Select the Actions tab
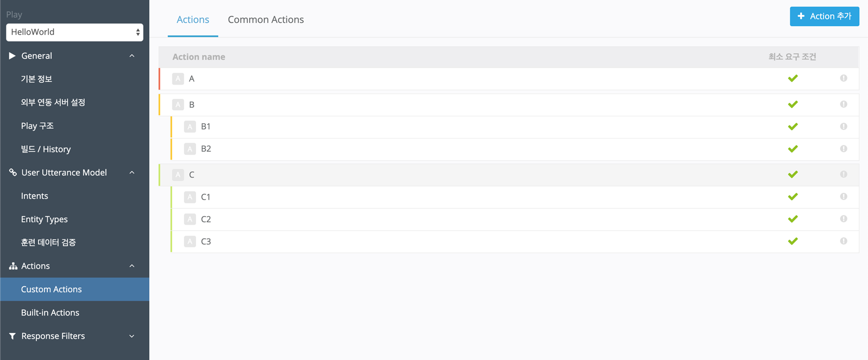 [193, 20]
